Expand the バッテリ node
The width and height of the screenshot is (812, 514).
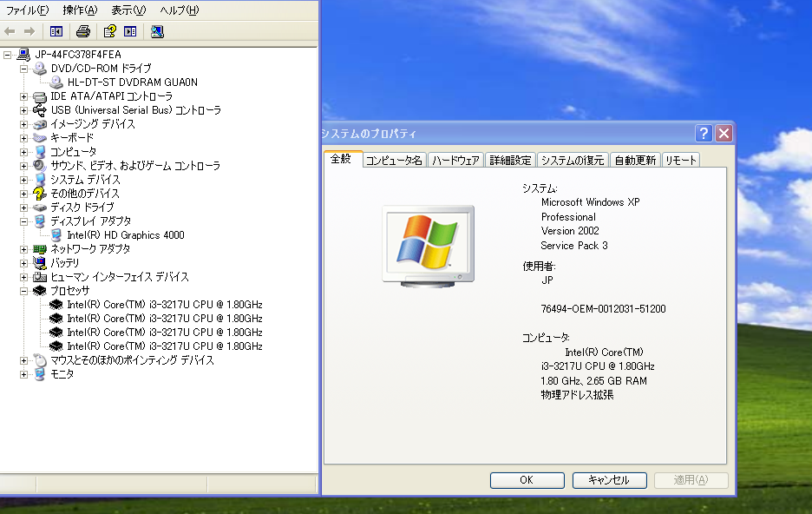click(x=23, y=263)
